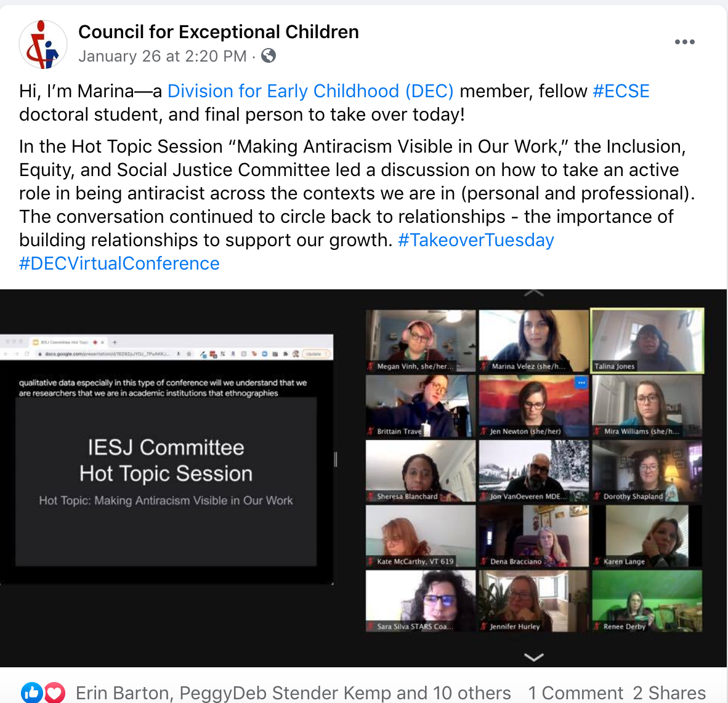Viewport: 728px width, 703px height.
Task: Open the #DECVirtualConference hashtag
Action: click(x=119, y=263)
